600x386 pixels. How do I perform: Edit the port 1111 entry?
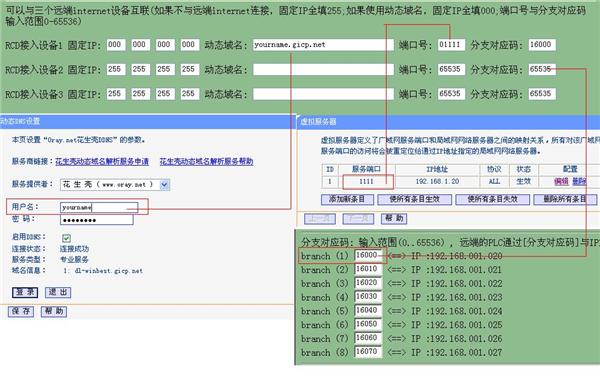(x=561, y=181)
